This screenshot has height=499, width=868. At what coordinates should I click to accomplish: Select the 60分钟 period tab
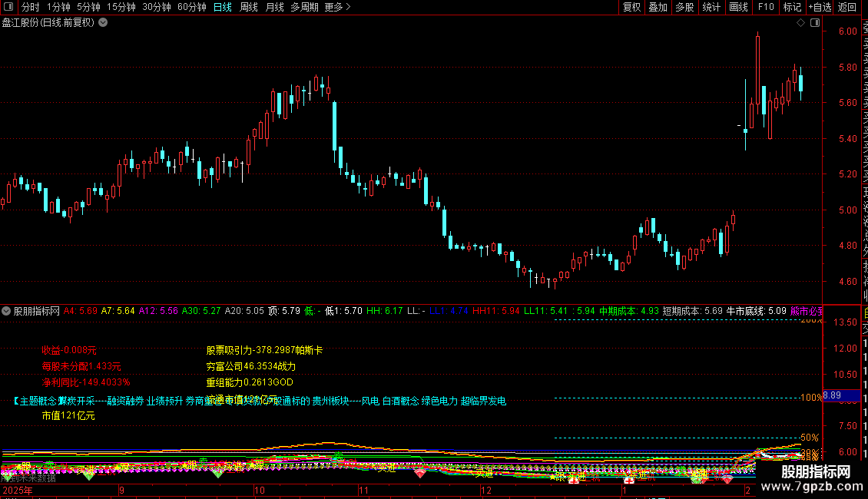pos(192,7)
